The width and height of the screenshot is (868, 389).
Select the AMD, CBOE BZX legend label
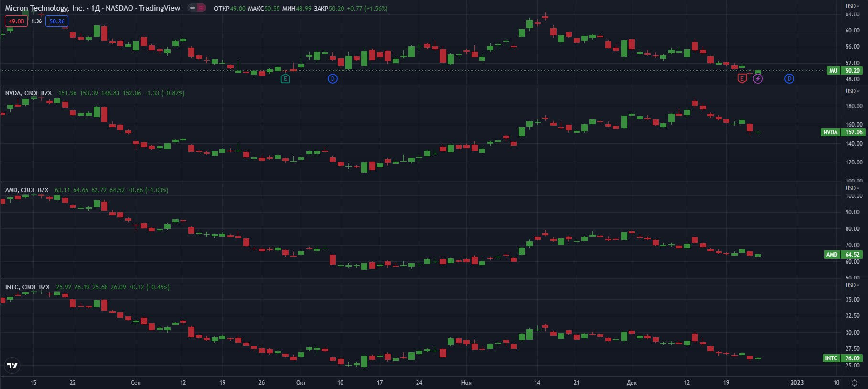27,190
